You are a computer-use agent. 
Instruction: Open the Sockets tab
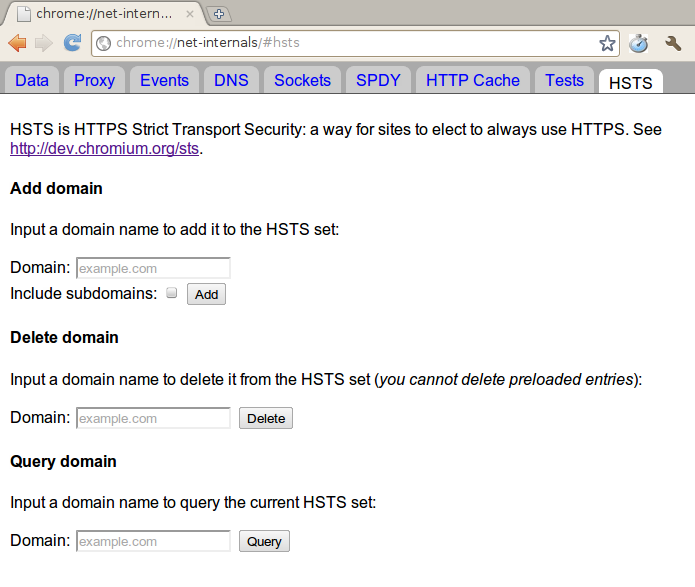click(x=302, y=80)
